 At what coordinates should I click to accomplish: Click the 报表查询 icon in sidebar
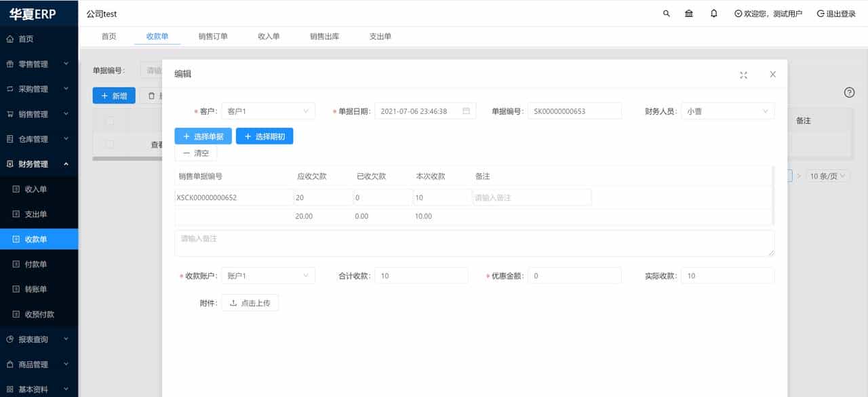pos(9,339)
